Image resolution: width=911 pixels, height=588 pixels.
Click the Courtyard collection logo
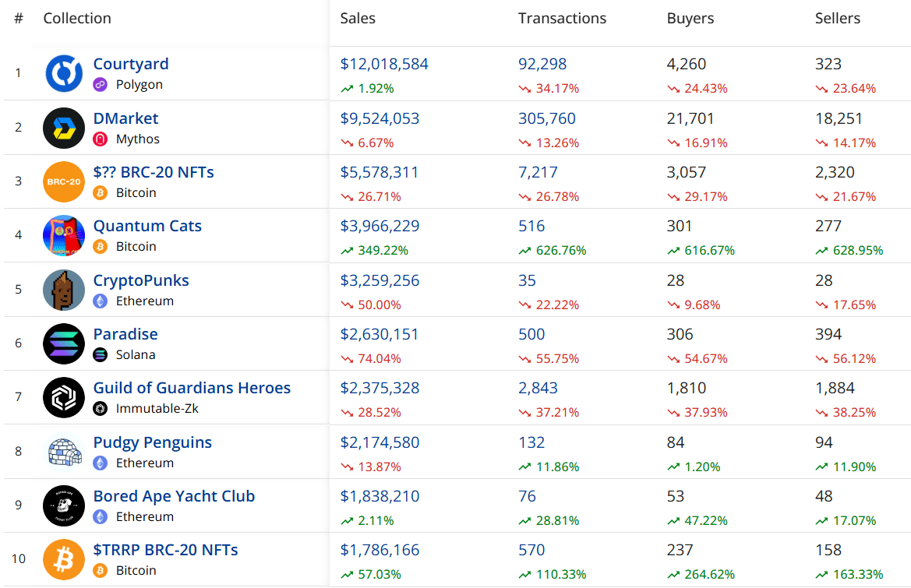click(x=64, y=74)
